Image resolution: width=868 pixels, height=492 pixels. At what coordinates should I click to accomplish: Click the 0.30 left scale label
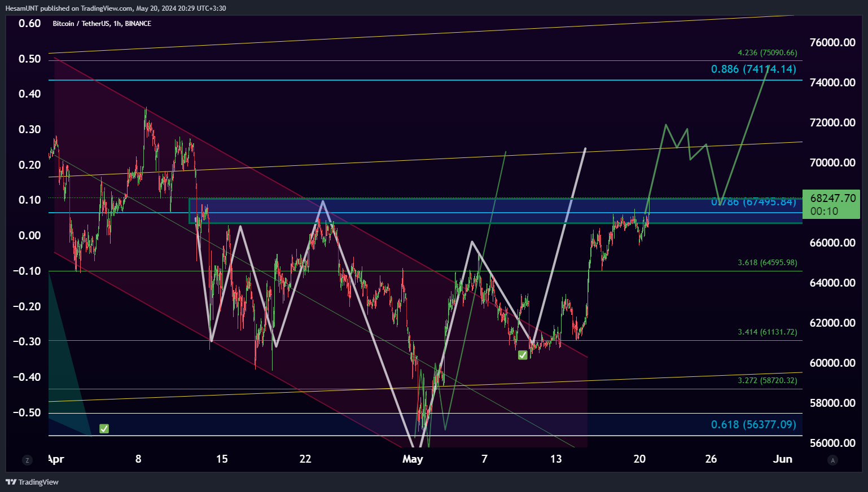(29, 129)
